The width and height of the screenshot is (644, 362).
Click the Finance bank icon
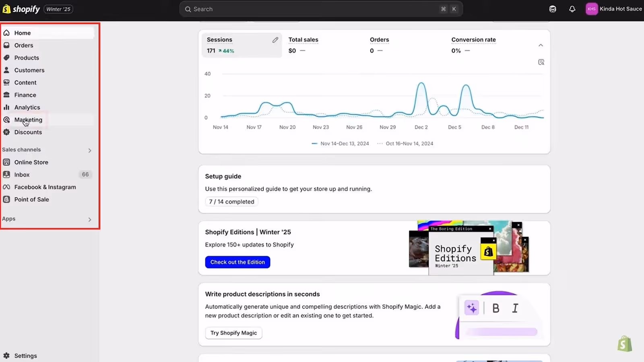point(6,95)
